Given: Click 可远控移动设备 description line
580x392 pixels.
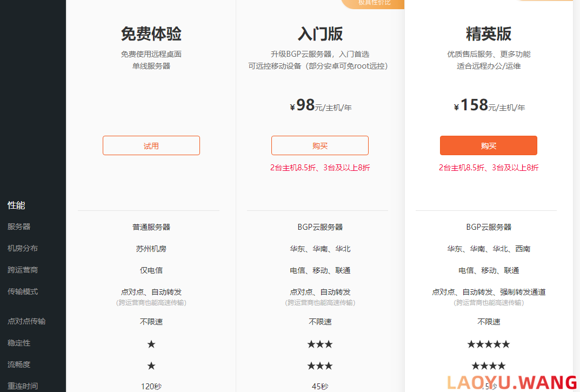Looking at the screenshot, I should [318, 66].
